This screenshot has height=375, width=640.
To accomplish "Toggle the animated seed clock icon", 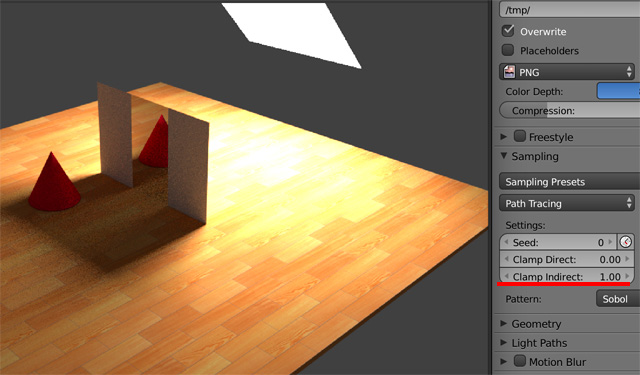I will (626, 242).
